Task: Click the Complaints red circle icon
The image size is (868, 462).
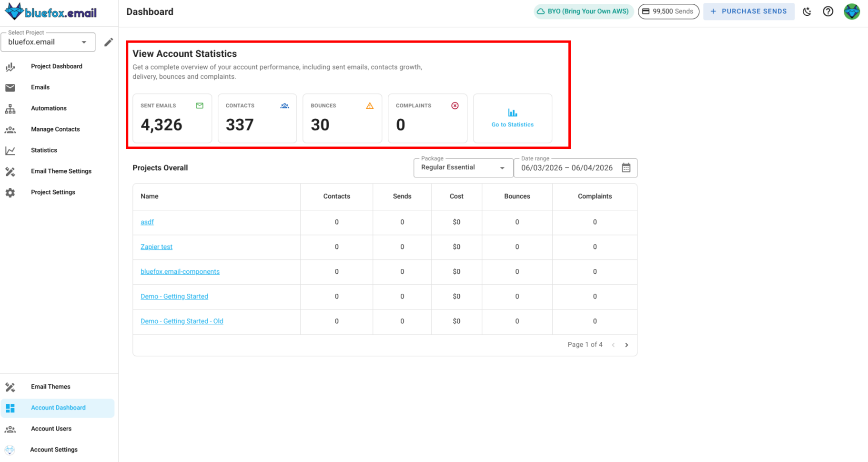Action: [x=455, y=106]
